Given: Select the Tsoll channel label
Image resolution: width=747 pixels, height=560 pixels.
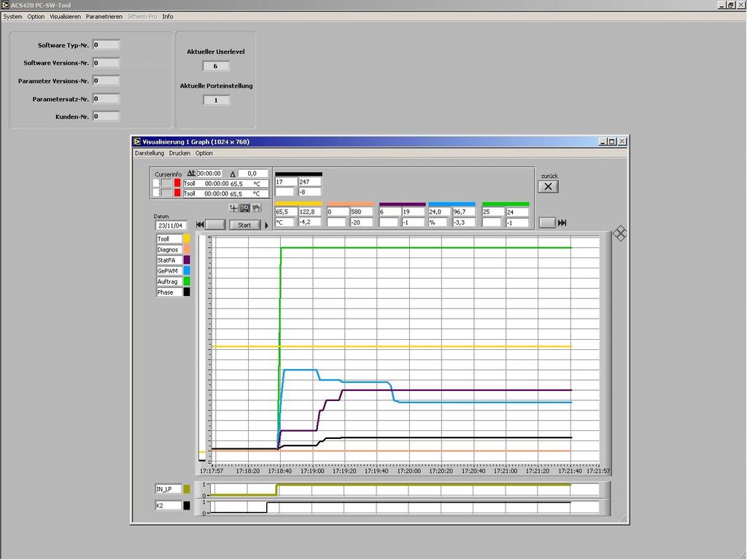Looking at the screenshot, I should [x=169, y=238].
